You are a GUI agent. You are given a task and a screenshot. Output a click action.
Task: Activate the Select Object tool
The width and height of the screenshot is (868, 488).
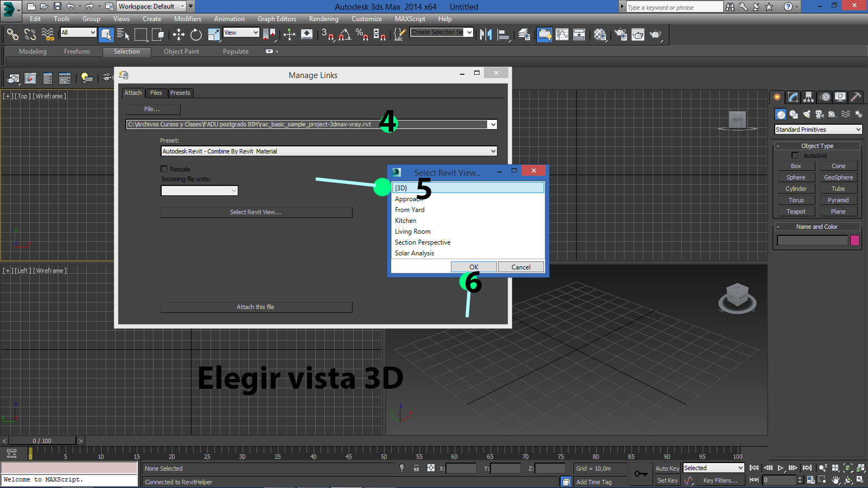point(106,35)
